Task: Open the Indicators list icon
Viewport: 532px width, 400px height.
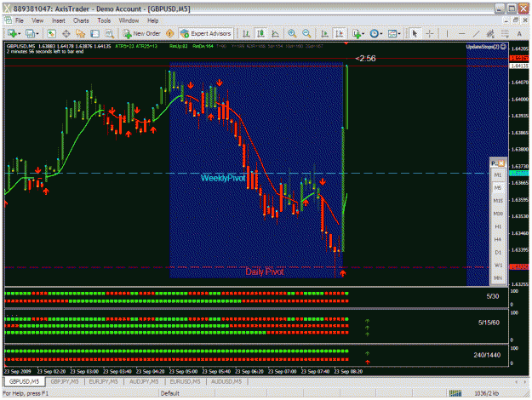Action: pyautogui.click(x=357, y=33)
